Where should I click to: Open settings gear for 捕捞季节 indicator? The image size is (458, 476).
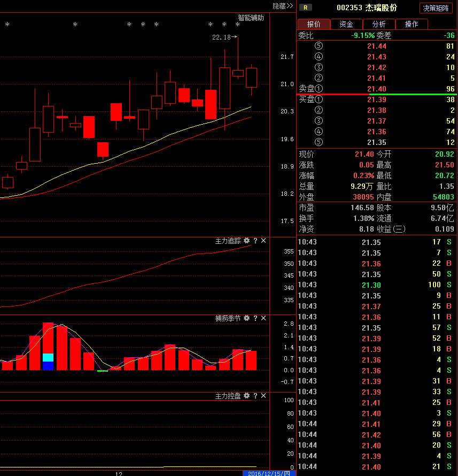pos(246,318)
